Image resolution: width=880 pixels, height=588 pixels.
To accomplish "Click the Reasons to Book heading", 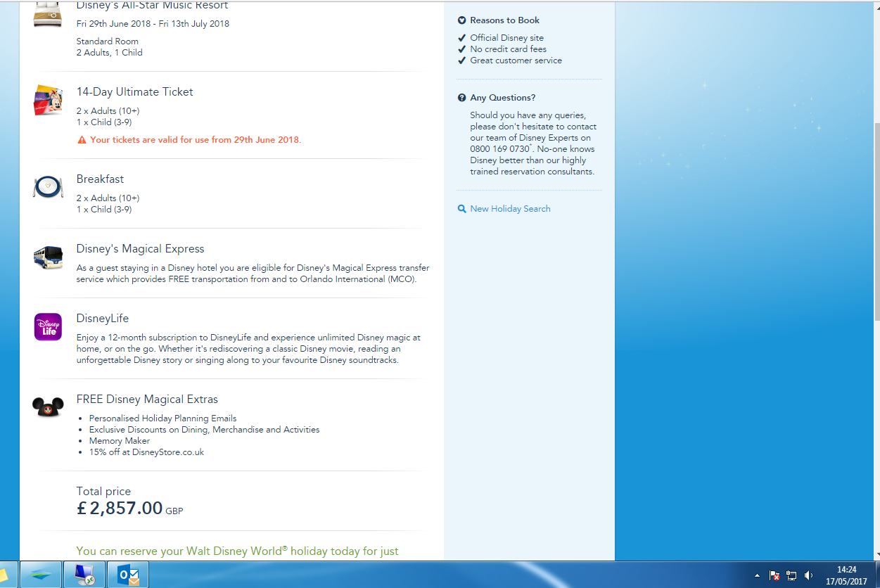I will pyautogui.click(x=505, y=20).
